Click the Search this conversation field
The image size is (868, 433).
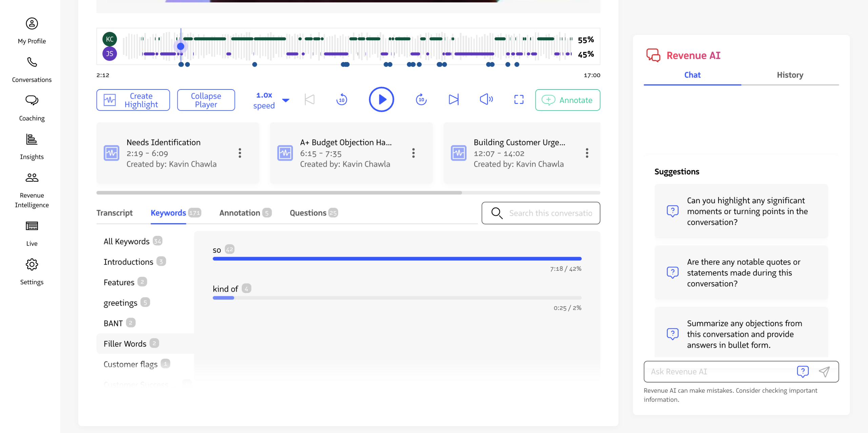(x=550, y=213)
